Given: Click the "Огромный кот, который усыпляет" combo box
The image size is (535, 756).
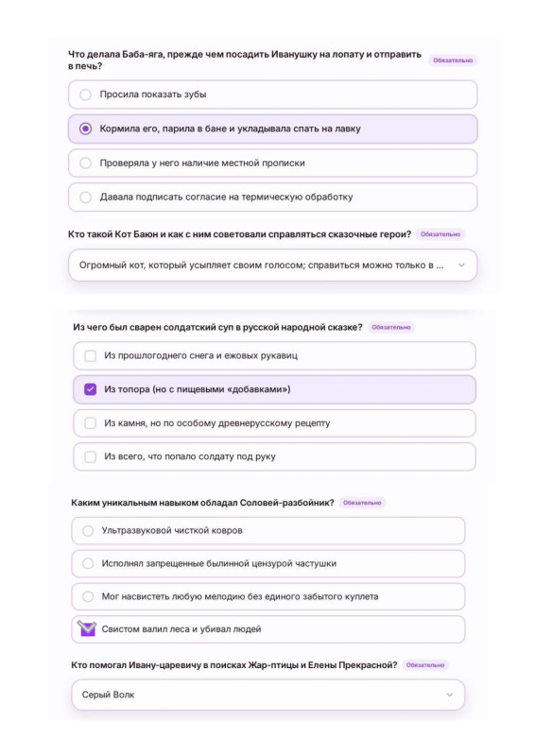Looking at the screenshot, I should click(272, 266).
